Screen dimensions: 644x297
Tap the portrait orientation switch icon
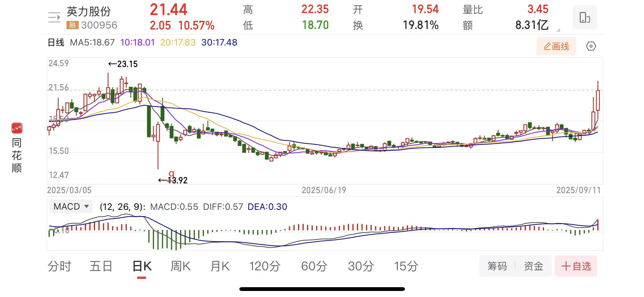[585, 17]
